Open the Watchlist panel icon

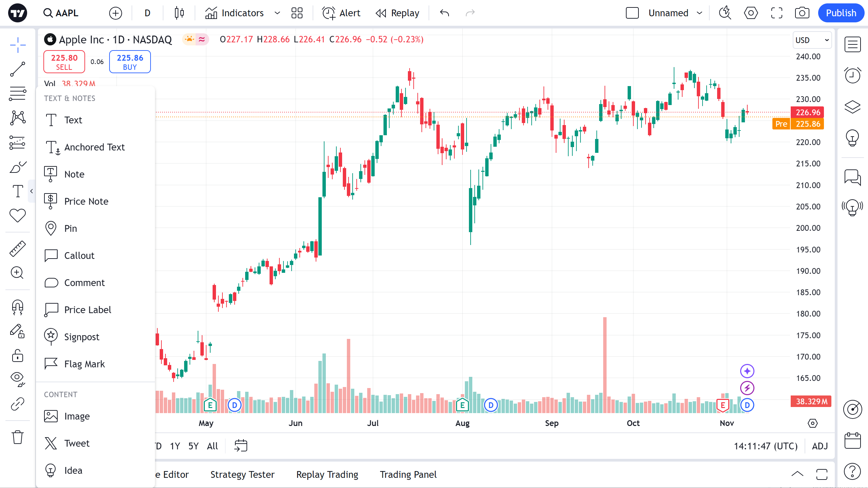(852, 44)
